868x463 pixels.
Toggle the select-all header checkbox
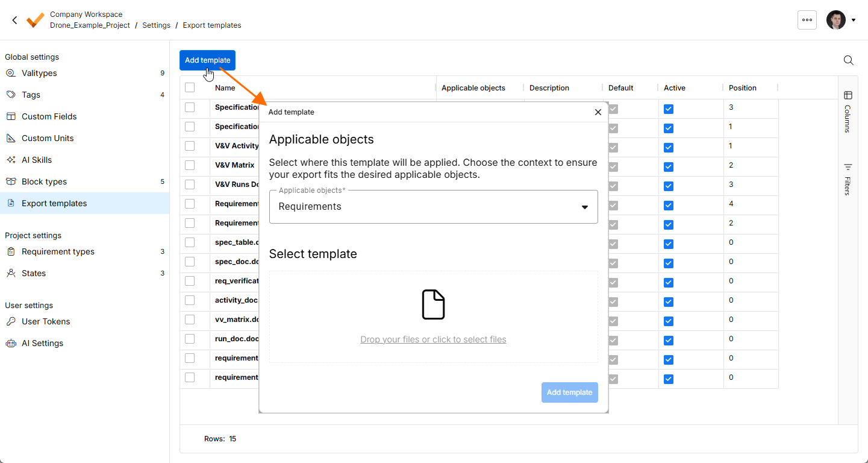[190, 87]
